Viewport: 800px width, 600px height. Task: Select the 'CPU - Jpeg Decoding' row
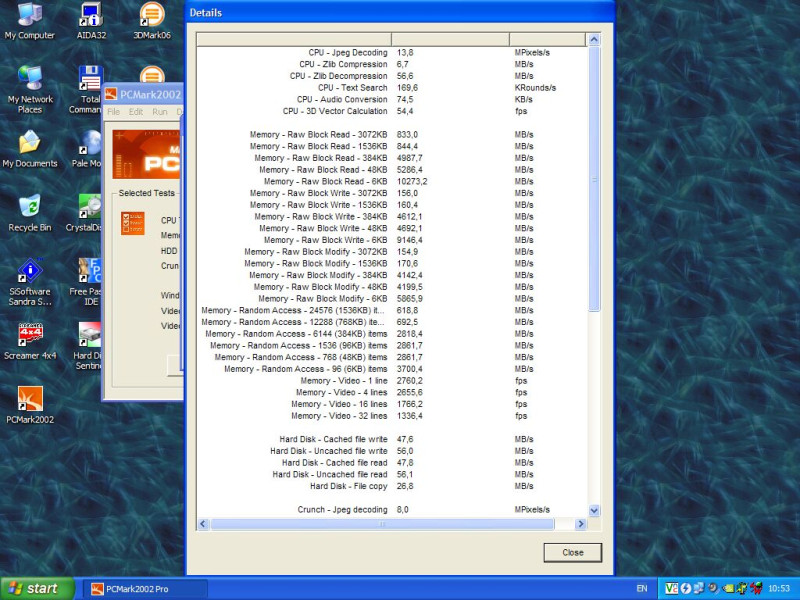coord(392,53)
